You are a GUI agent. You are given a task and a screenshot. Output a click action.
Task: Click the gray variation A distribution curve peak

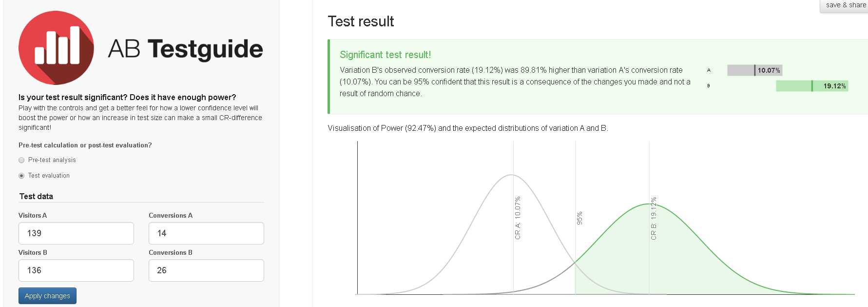[511, 175]
